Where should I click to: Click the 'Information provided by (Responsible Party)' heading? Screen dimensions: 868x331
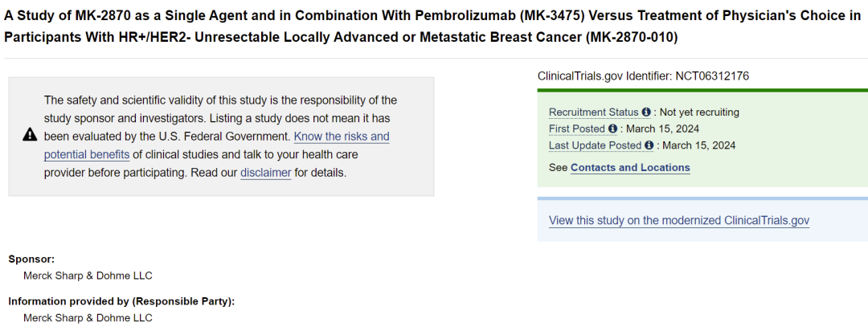(x=121, y=301)
